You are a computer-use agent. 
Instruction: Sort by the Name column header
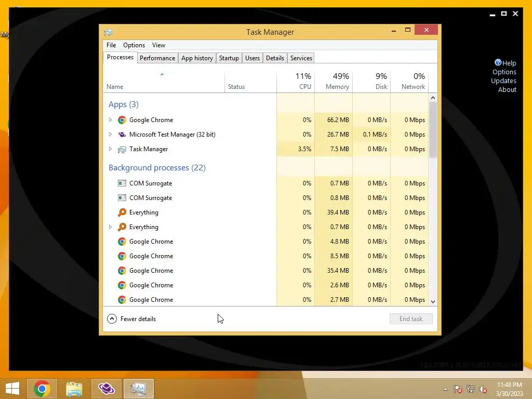coord(164,82)
